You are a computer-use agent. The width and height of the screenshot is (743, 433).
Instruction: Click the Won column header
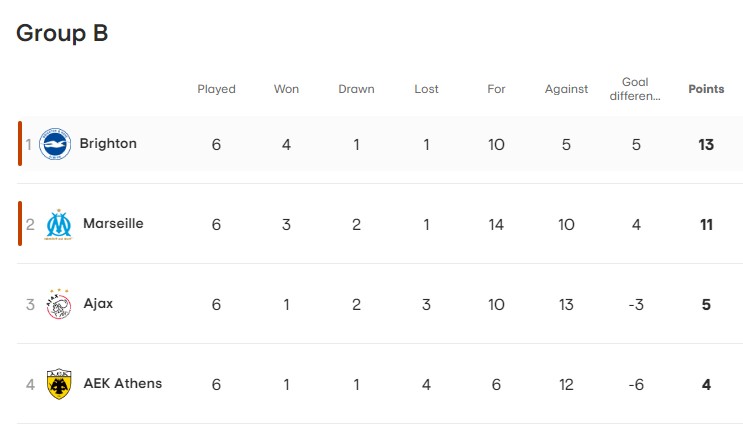(x=286, y=89)
